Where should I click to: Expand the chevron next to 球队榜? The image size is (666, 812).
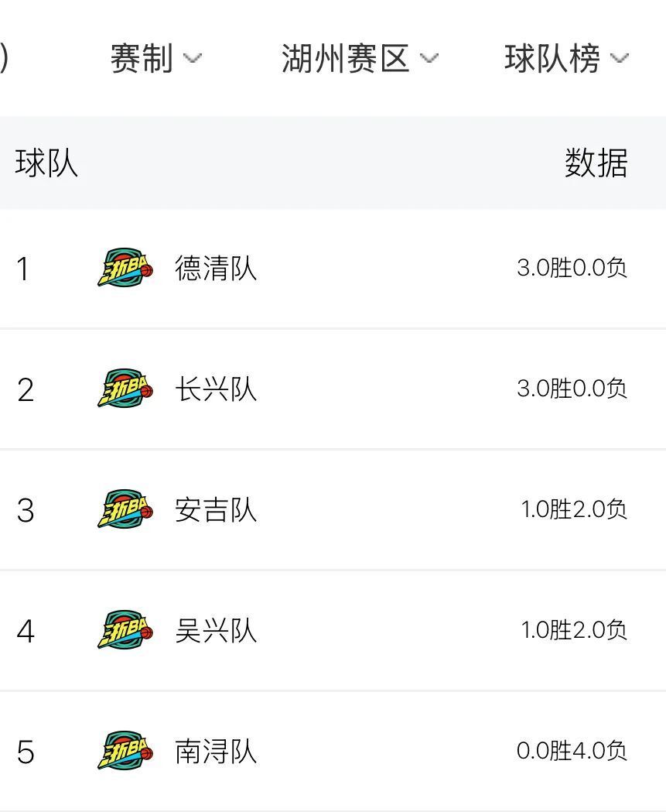(x=620, y=58)
